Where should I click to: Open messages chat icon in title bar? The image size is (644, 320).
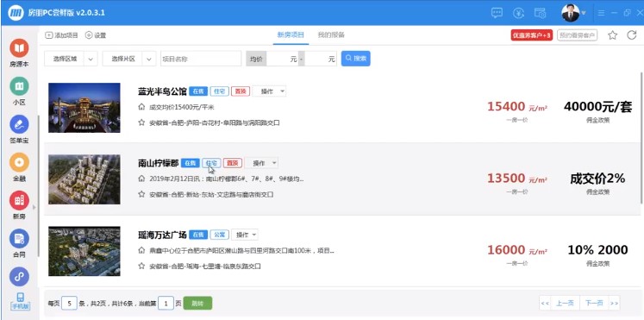click(497, 13)
